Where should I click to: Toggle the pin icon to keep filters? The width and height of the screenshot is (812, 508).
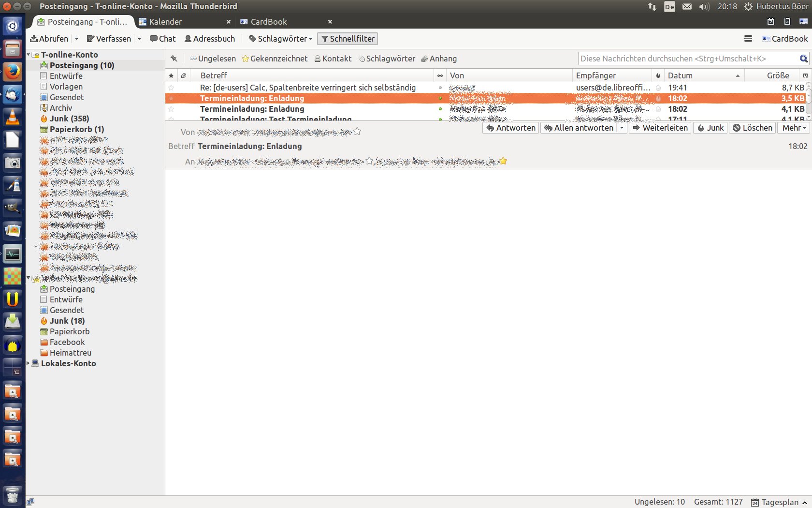pyautogui.click(x=174, y=59)
